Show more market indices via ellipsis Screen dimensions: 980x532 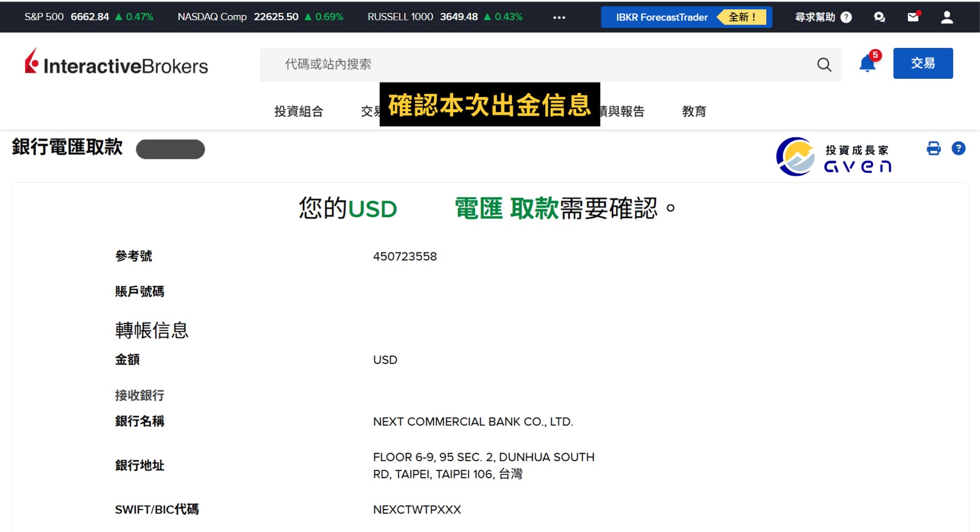[x=559, y=17]
